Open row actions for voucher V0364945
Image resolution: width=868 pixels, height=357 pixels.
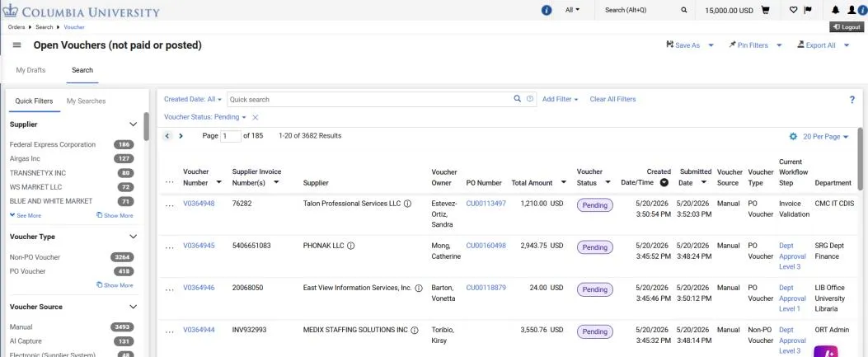(169, 247)
